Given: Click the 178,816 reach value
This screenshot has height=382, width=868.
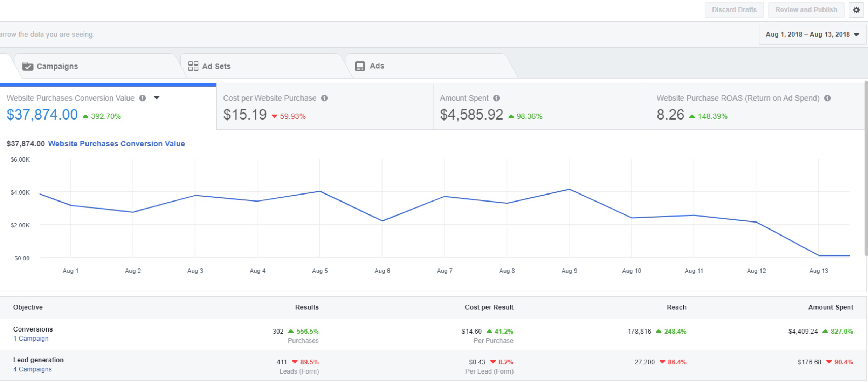Looking at the screenshot, I should click(639, 331).
